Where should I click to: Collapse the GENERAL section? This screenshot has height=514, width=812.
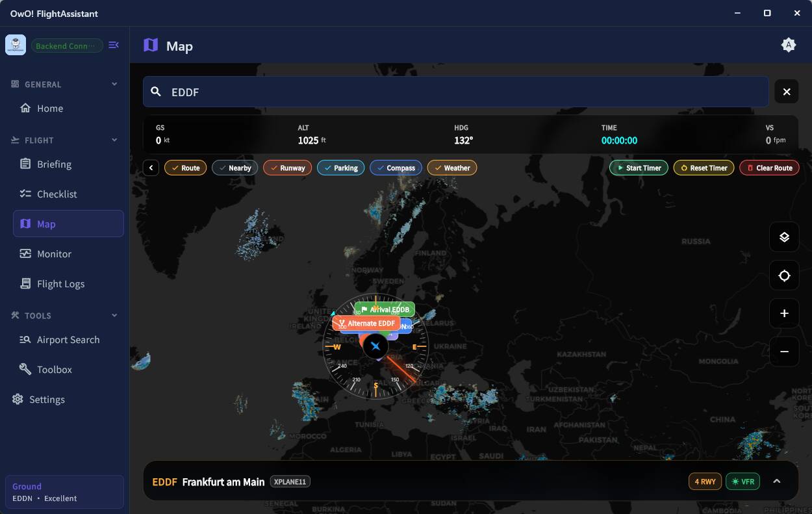point(114,84)
